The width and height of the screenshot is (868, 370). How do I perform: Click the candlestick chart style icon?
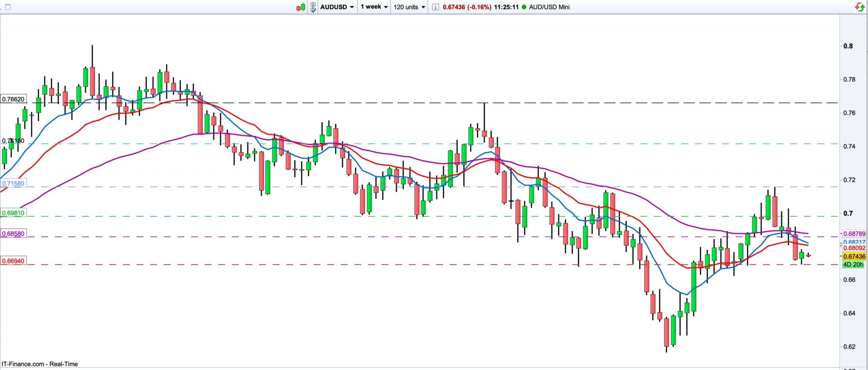[x=301, y=7]
